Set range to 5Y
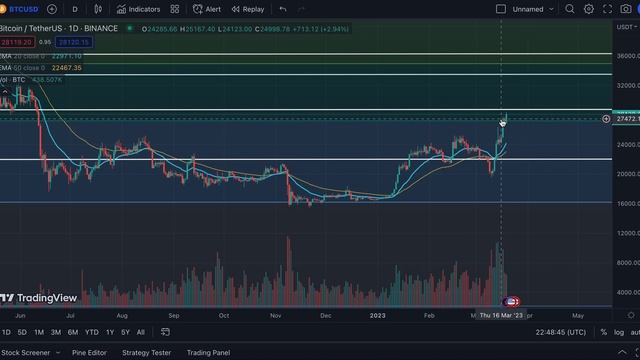 point(125,332)
